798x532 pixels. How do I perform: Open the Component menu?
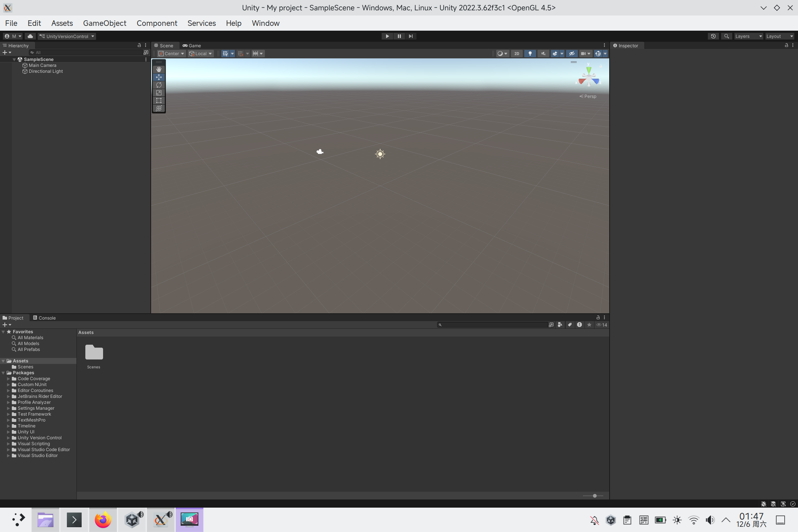click(x=157, y=23)
